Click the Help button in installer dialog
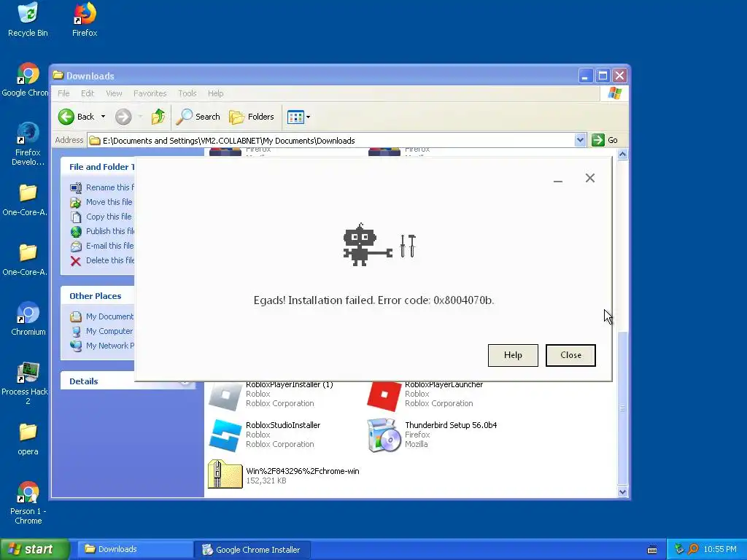Screen dimensions: 747x560 pyautogui.click(x=513, y=355)
